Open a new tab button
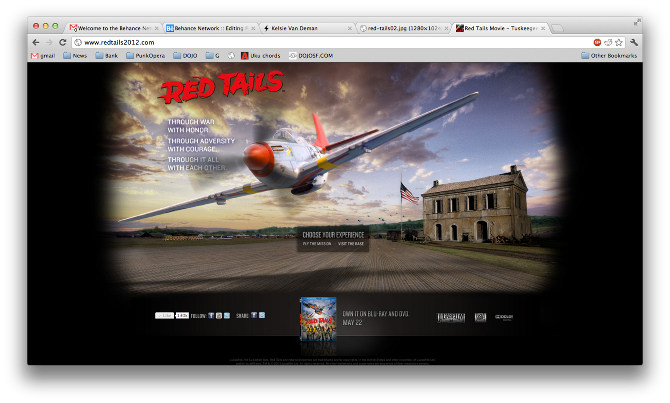The height and width of the screenshot is (403, 670). pyautogui.click(x=557, y=29)
